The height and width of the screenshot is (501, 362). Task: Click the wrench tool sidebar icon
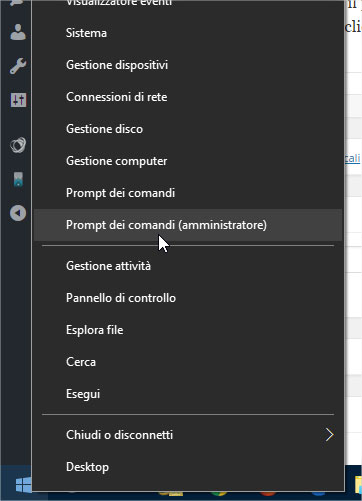pyautogui.click(x=18, y=66)
